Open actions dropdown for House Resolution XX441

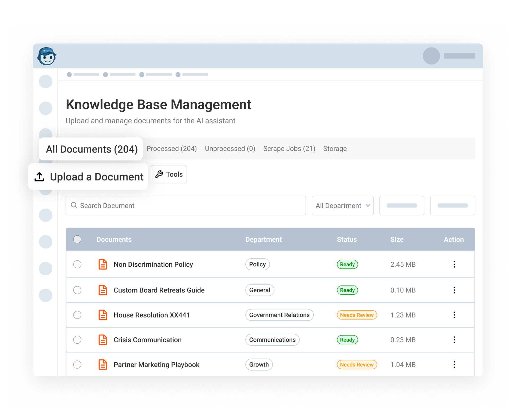454,315
